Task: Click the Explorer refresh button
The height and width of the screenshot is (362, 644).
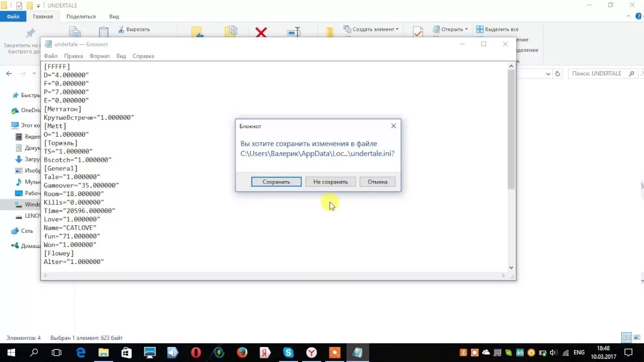Action: point(557,73)
